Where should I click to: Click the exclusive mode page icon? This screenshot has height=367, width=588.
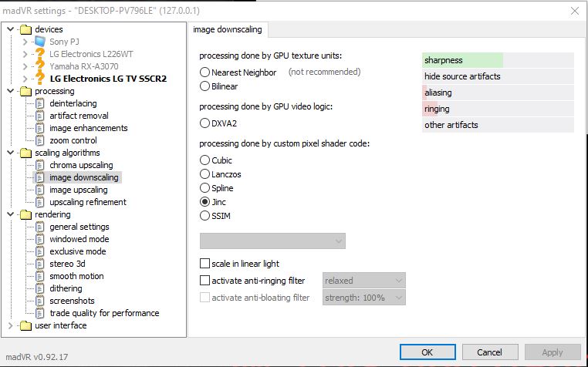coord(40,251)
